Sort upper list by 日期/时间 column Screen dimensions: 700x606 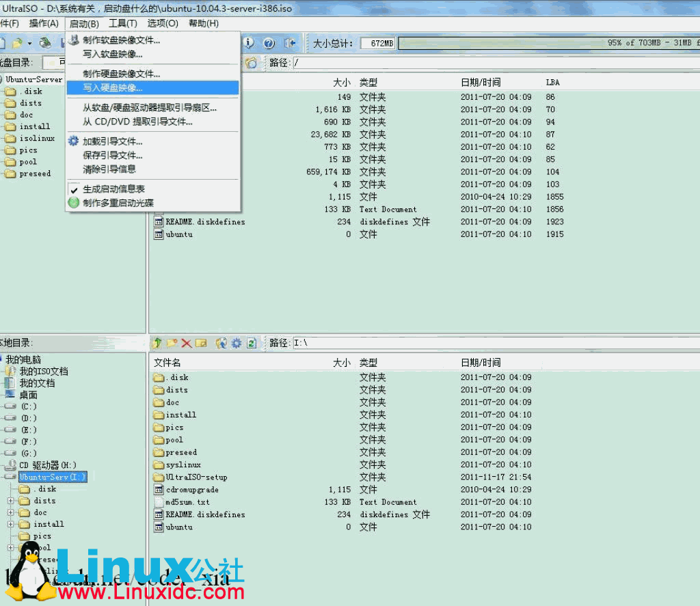coord(481,82)
